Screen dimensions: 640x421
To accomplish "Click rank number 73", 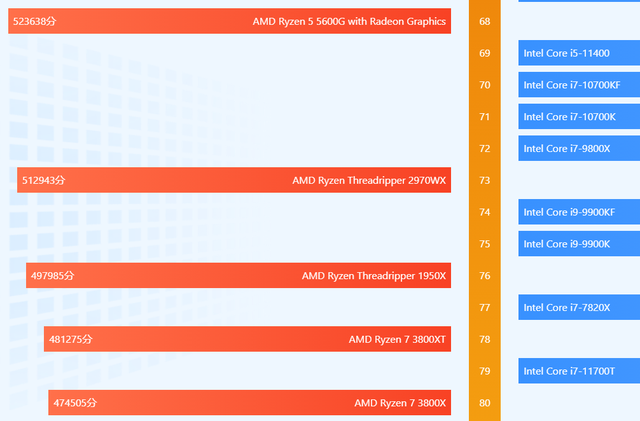I will [484, 180].
